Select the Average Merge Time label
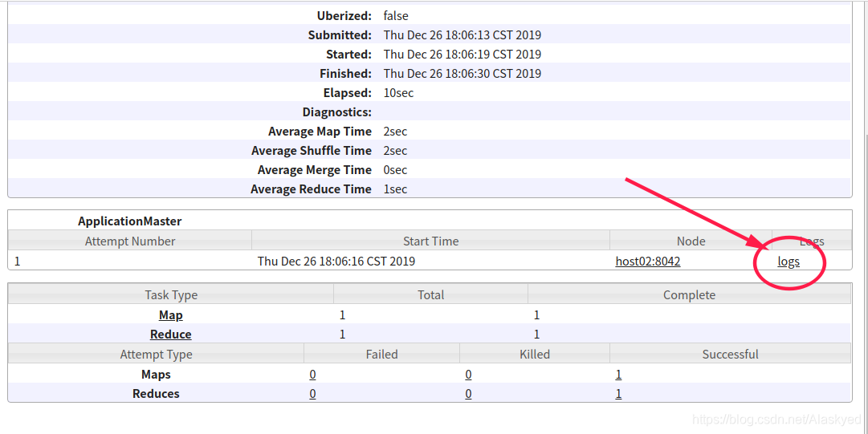868x434 pixels. [x=315, y=170]
